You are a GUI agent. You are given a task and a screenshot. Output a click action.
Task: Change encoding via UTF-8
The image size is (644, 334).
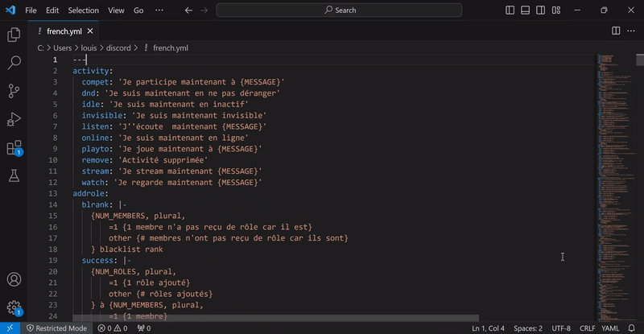point(561,328)
